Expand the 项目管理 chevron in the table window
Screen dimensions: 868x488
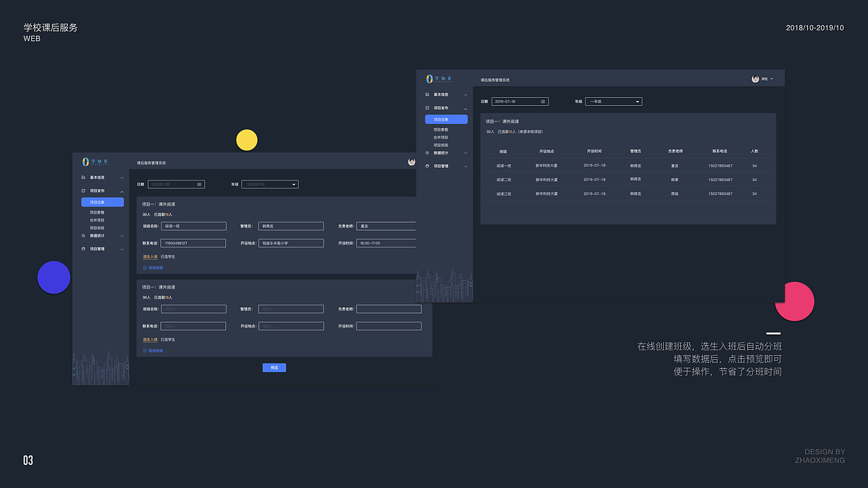466,166
